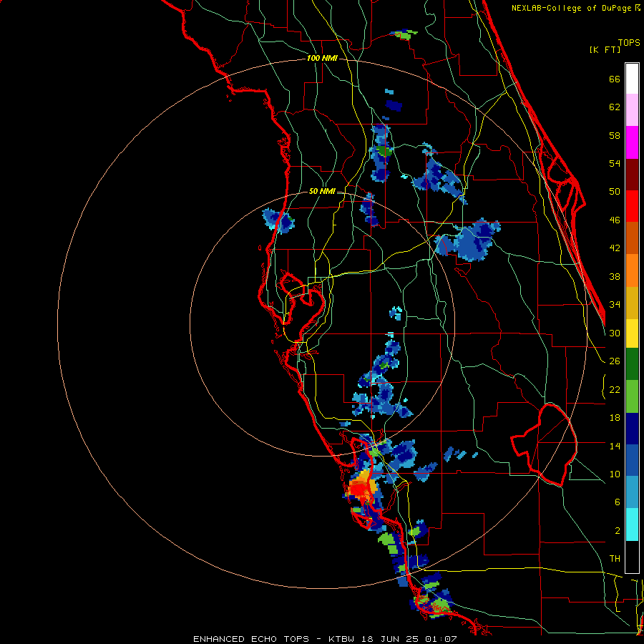Click the 50 value on the legend
The height and width of the screenshot is (644, 644).
615,192
